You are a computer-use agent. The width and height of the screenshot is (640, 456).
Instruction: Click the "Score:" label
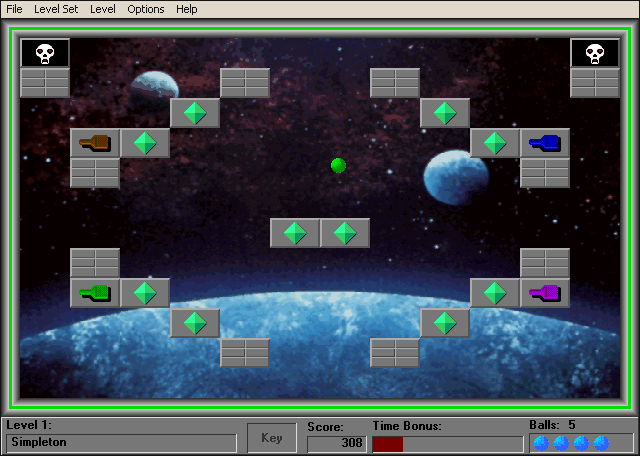pyautogui.click(x=325, y=427)
